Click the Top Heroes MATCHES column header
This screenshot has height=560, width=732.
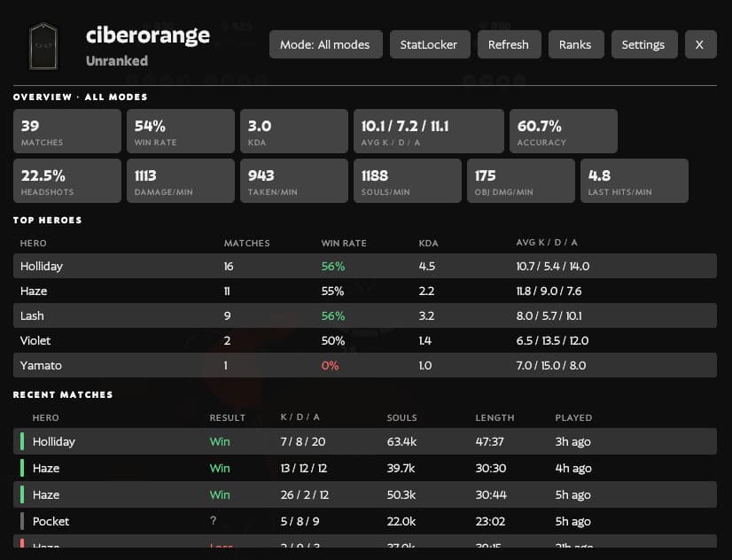[x=247, y=243]
